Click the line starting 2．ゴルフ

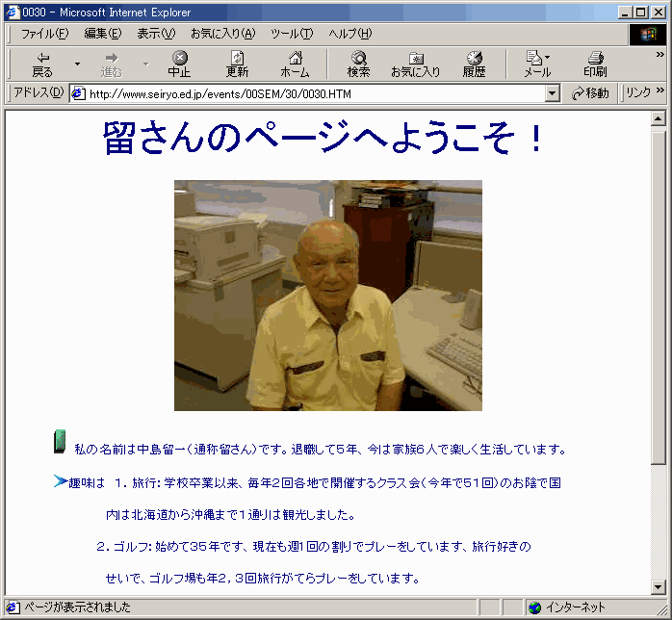[x=314, y=546]
